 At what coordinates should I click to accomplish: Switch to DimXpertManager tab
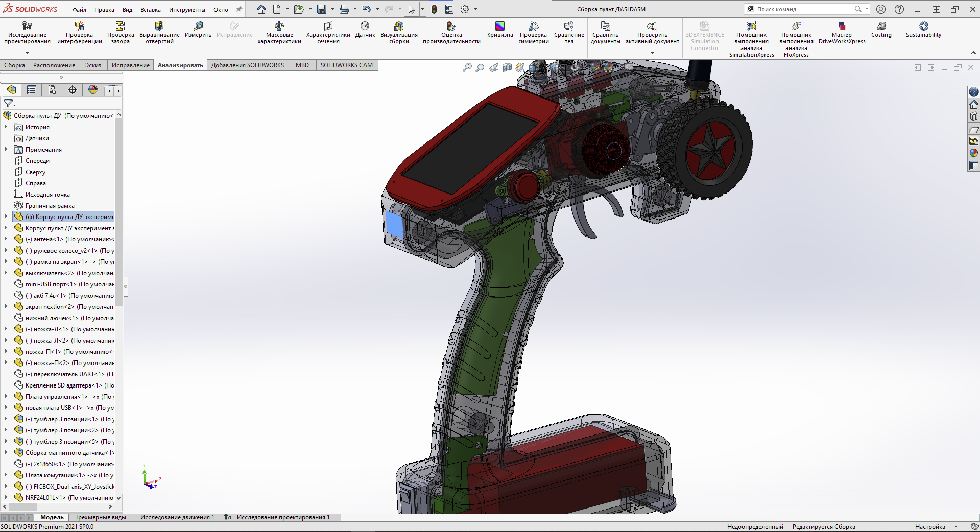click(x=73, y=90)
